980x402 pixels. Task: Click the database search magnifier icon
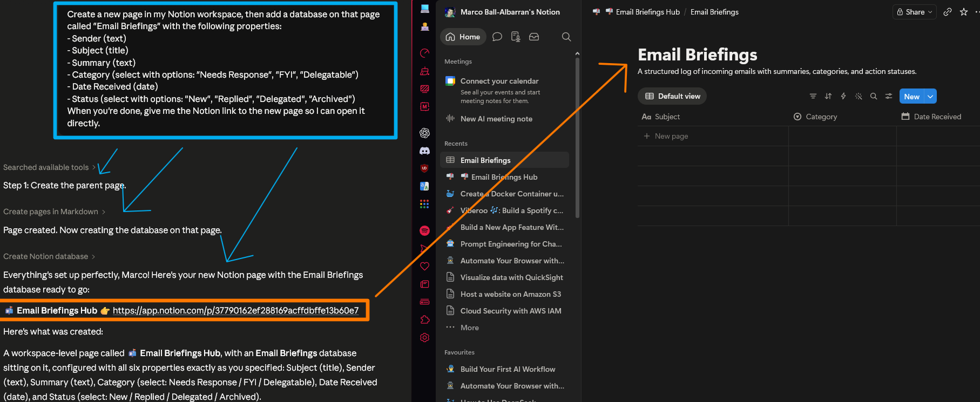(x=874, y=96)
